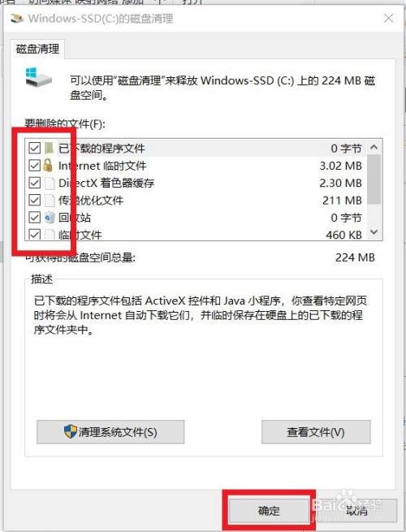Viewport: 406px width, 532px height.
Task: Uncheck the 回收站 checkbox
Action: coord(35,217)
